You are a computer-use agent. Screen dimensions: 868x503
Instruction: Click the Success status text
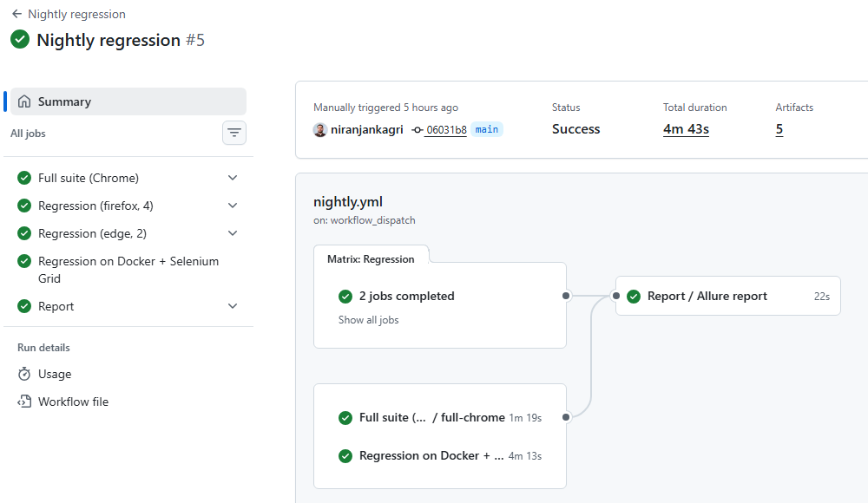tap(575, 129)
